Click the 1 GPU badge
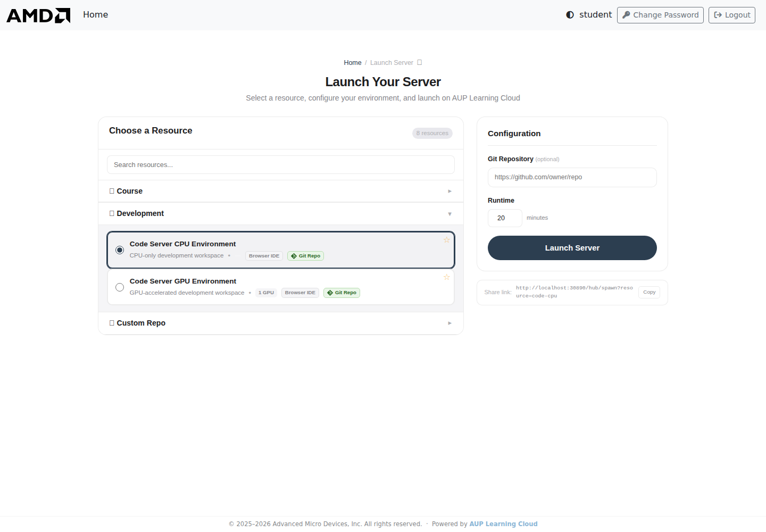 pos(266,293)
